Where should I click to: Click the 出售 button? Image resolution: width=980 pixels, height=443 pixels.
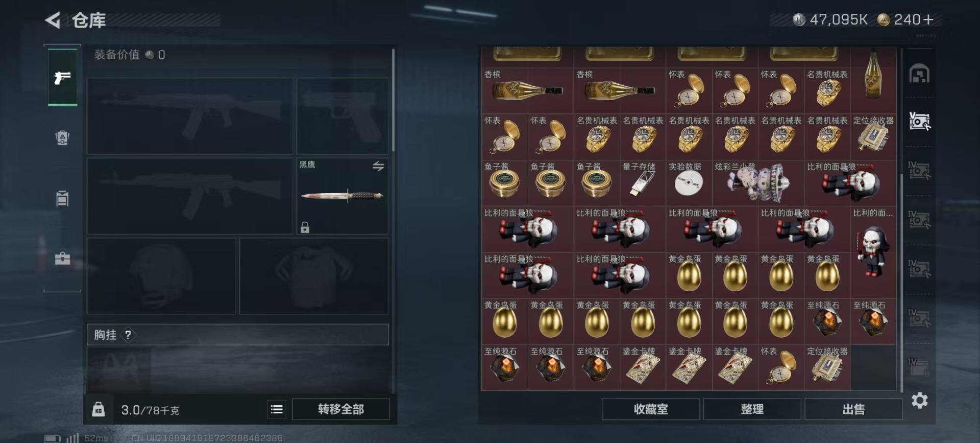pos(853,409)
